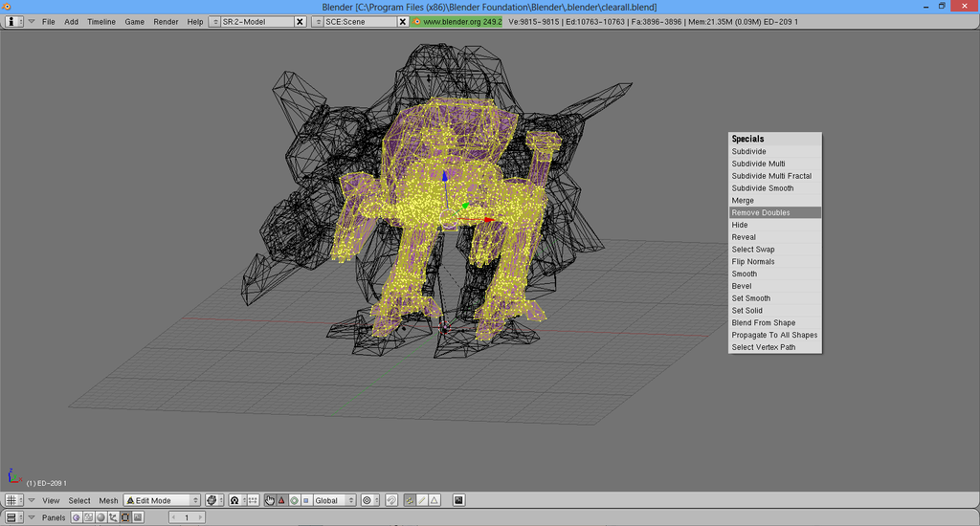Screen dimensions: 980x526
Task: Open the Help menu
Action: [195, 22]
